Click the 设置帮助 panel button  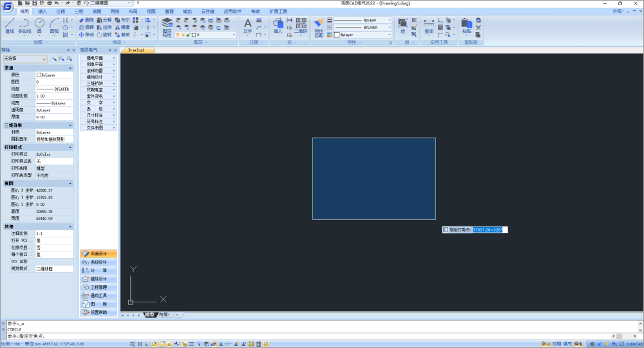[99, 312]
